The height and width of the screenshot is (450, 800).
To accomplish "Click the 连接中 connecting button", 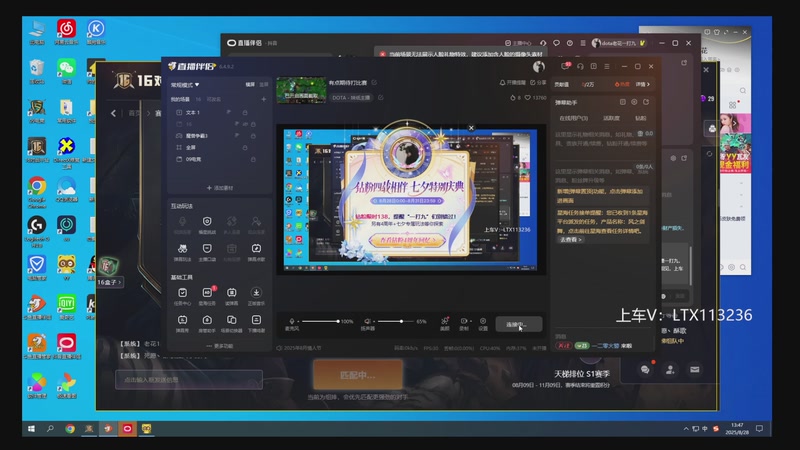I will [519, 324].
